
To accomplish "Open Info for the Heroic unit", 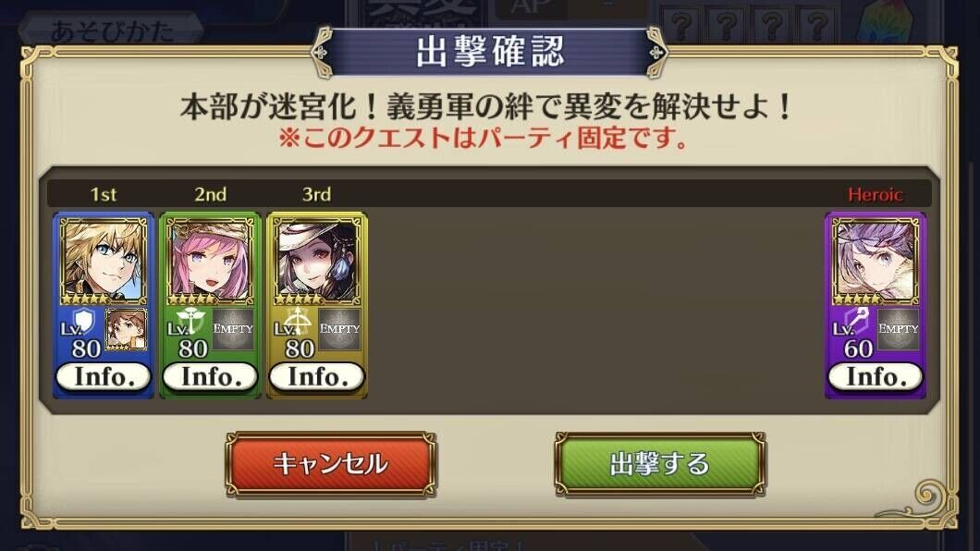I will (x=875, y=376).
